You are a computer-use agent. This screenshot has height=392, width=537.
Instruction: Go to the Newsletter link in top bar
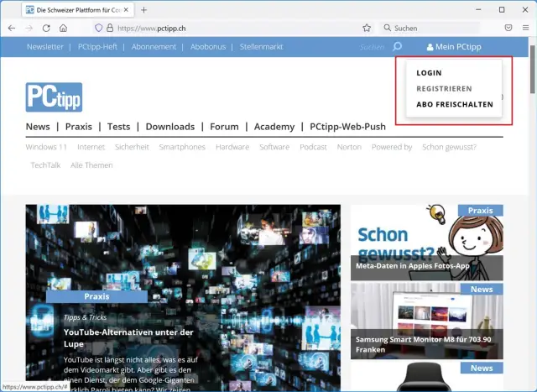[45, 47]
